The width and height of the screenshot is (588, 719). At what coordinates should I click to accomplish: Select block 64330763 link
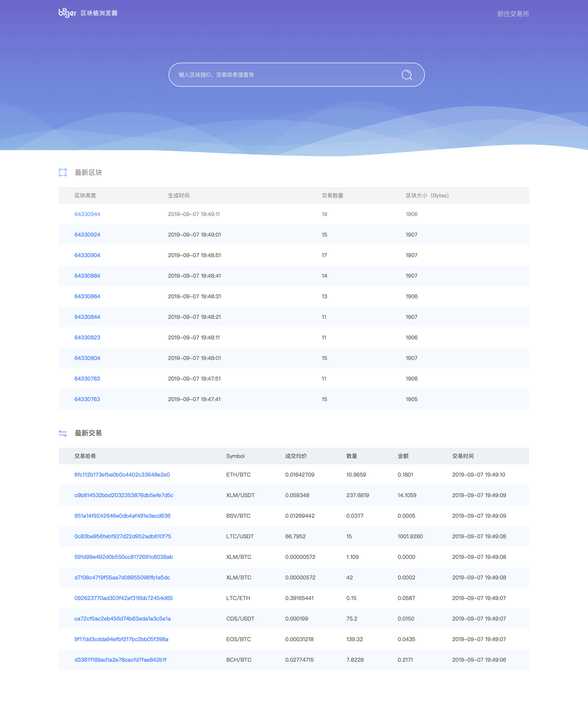coord(87,399)
